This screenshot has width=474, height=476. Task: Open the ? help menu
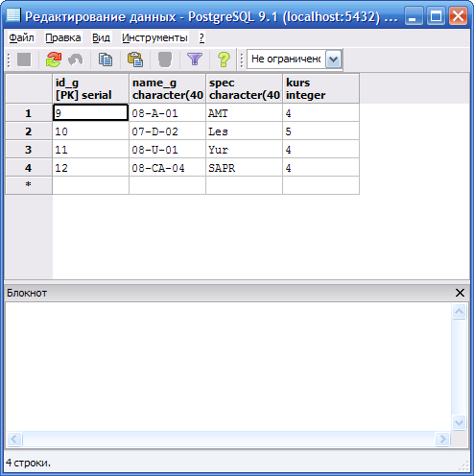(x=201, y=37)
